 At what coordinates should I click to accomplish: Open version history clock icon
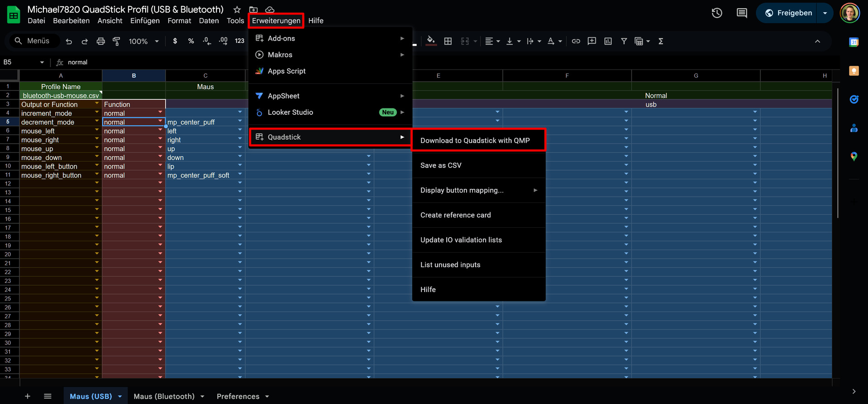pos(717,13)
